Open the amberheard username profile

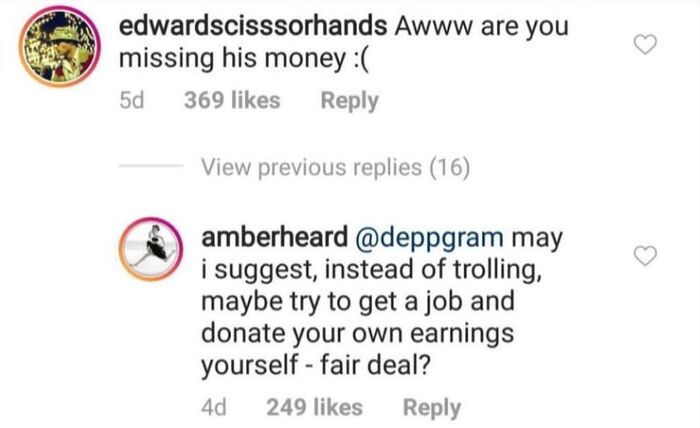274,237
